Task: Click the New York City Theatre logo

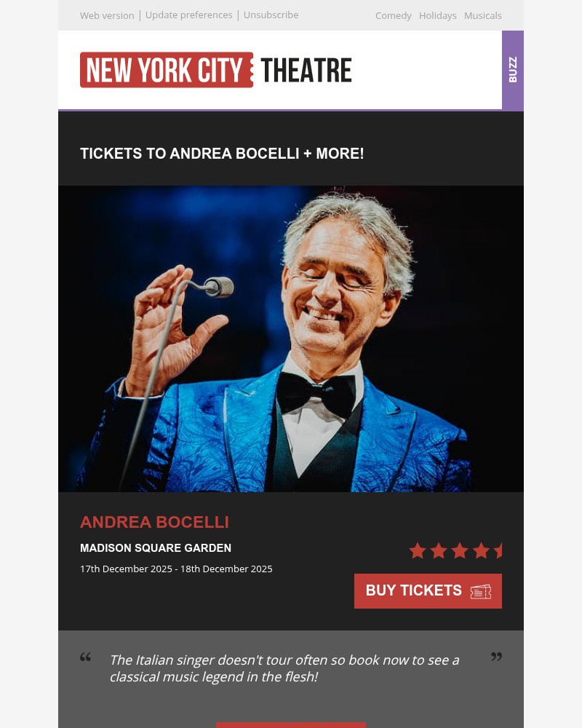Action: 216,70
